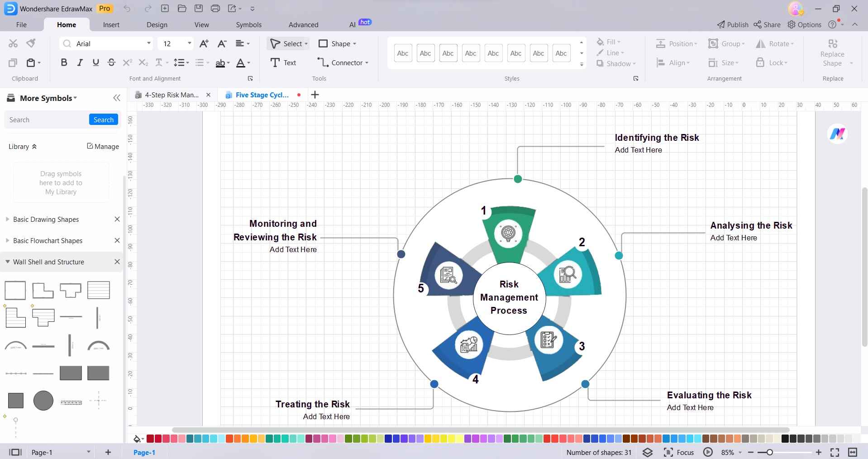Click the user avatar icon
The height and width of the screenshot is (459, 868).
click(x=796, y=9)
